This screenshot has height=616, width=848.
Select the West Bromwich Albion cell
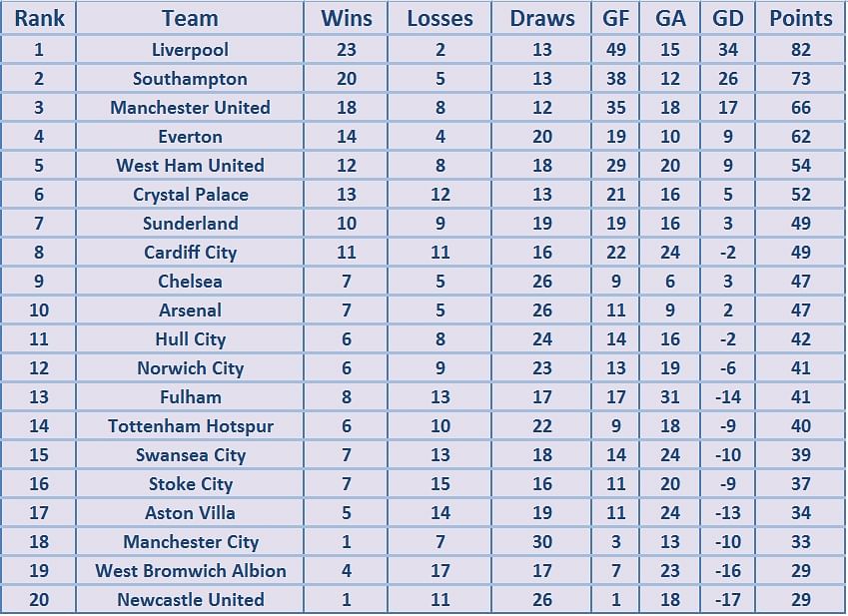(x=190, y=571)
